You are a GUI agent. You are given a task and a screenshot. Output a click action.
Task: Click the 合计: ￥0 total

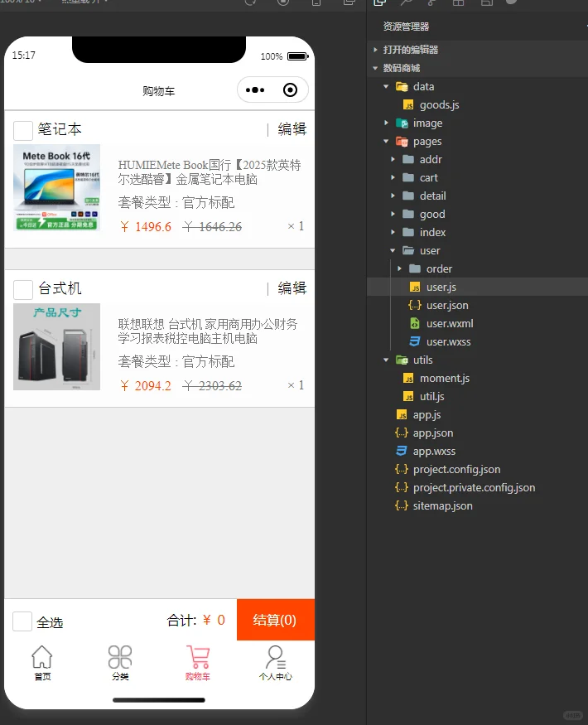tap(196, 620)
